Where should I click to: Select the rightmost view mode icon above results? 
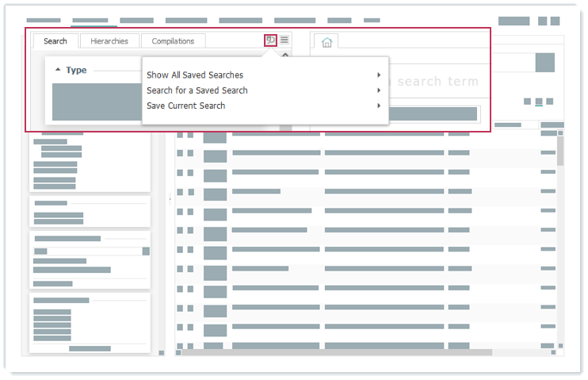pyautogui.click(x=551, y=102)
